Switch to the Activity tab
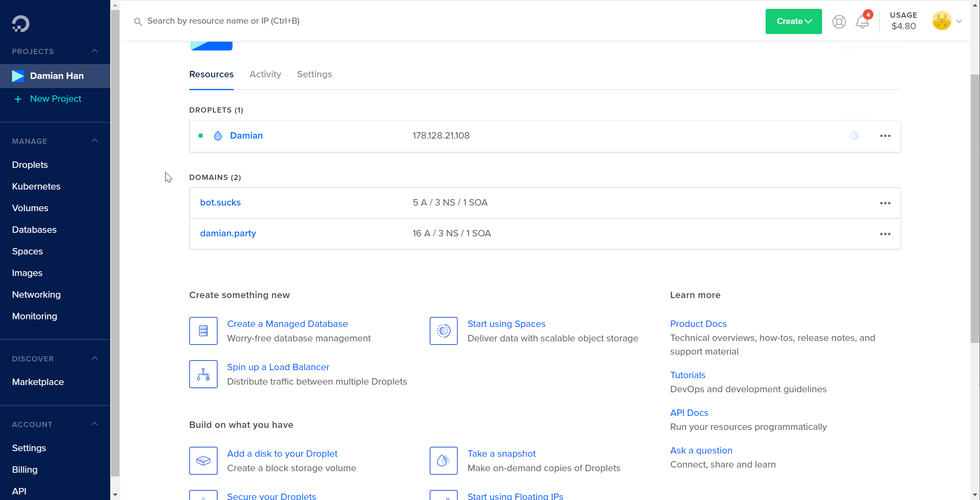Viewport: 980px width, 500px height. (265, 75)
